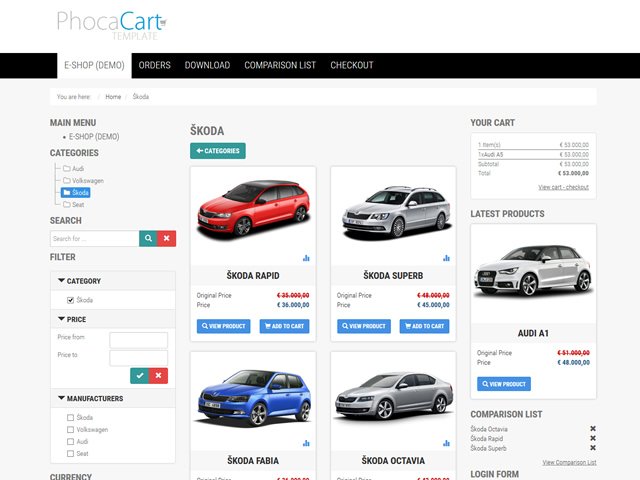Click the 1xAudi A5 cart row
The width and height of the screenshot is (640, 480).
click(533, 154)
